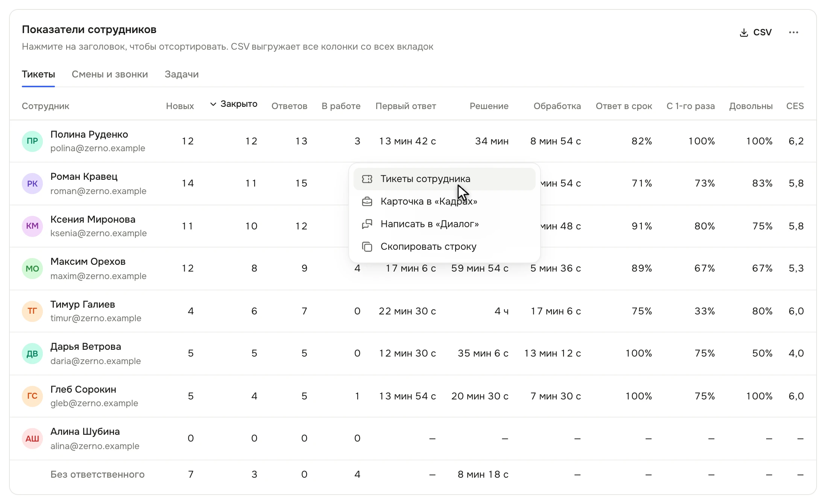Viewport: 826px width, 504px height.
Task: Click the ГС avatar of Глеб Сорокин
Action: point(32,396)
